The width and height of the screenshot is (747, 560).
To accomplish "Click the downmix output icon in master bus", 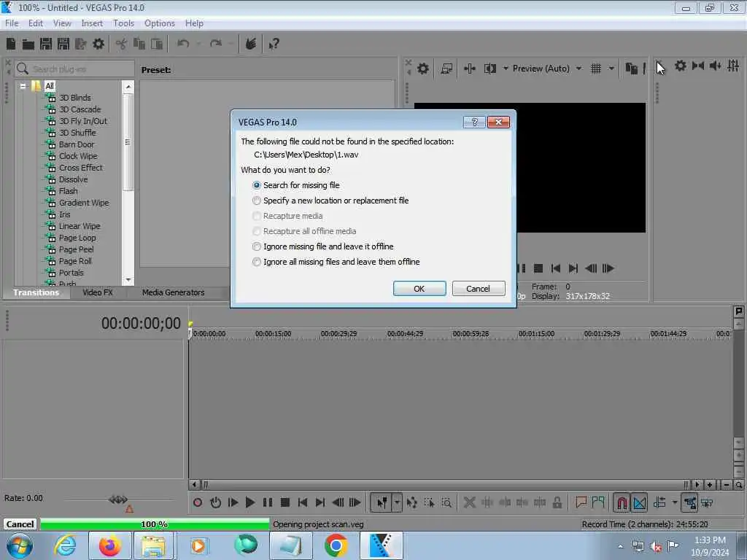I will 698,66.
